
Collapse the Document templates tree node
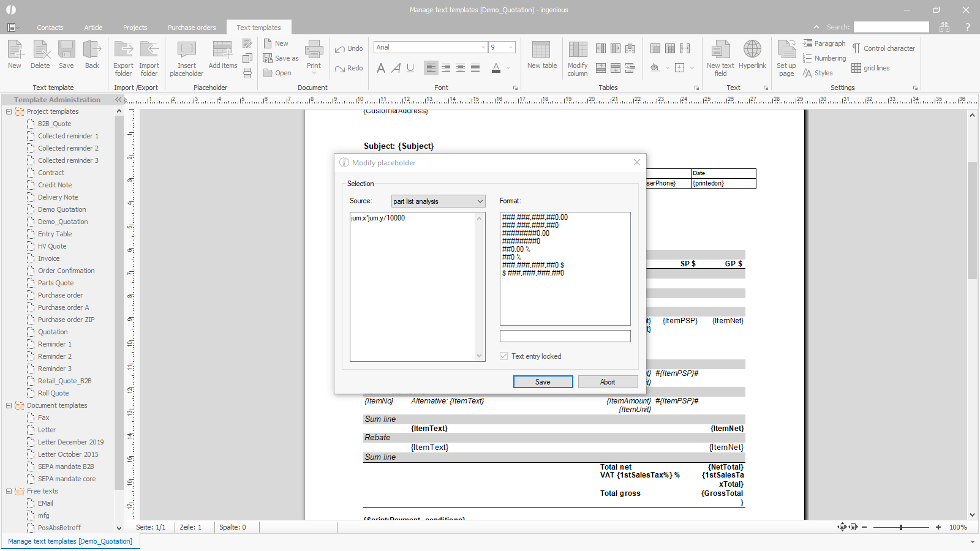(9, 405)
